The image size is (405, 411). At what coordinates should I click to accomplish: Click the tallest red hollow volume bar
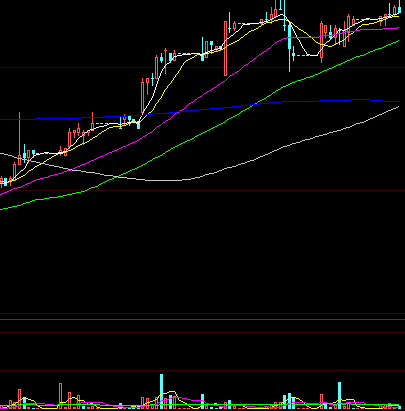[61, 396]
